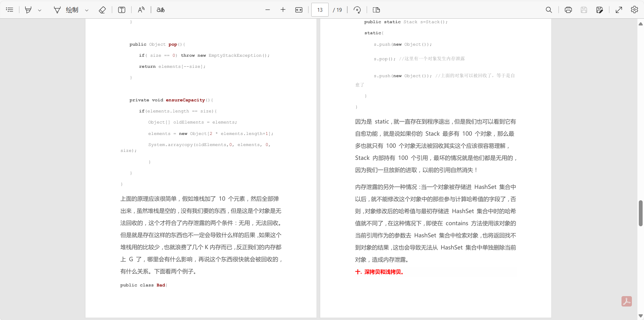This screenshot has width=644, height=320.
Task: Save the document
Action: point(584,10)
